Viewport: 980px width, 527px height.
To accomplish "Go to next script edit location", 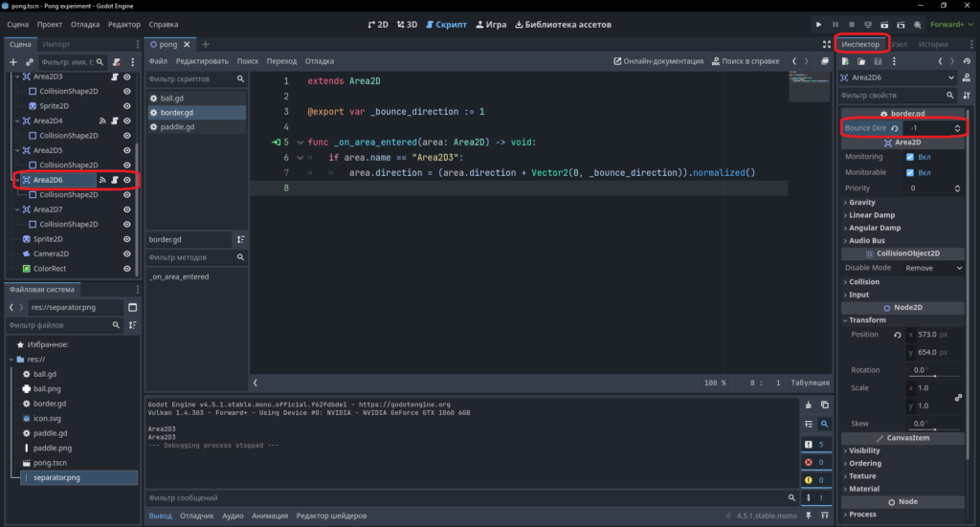I will point(806,61).
